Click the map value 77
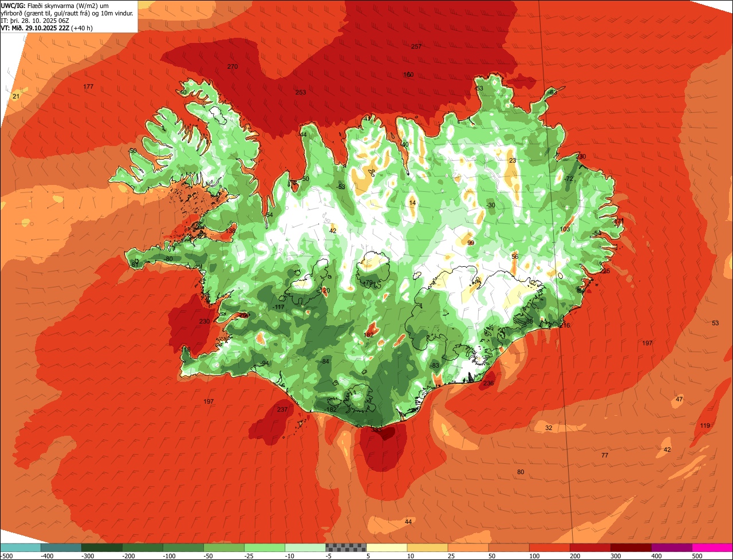The height and width of the screenshot is (560, 733). 605,455
